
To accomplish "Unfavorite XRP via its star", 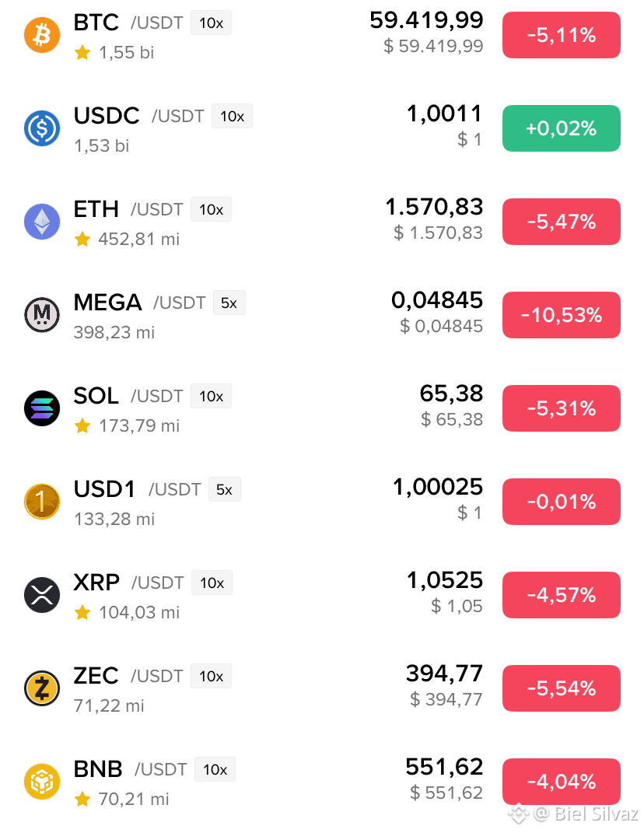I will click(82, 613).
